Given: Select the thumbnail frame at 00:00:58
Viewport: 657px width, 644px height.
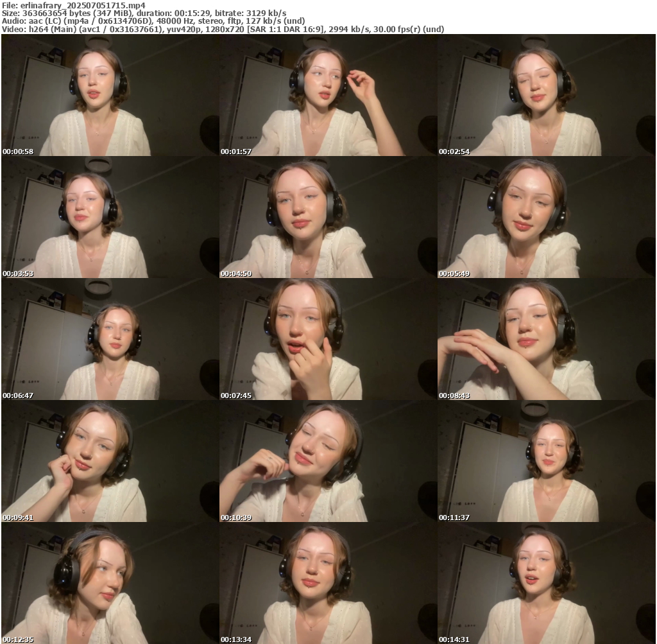Looking at the screenshot, I should point(110,95).
